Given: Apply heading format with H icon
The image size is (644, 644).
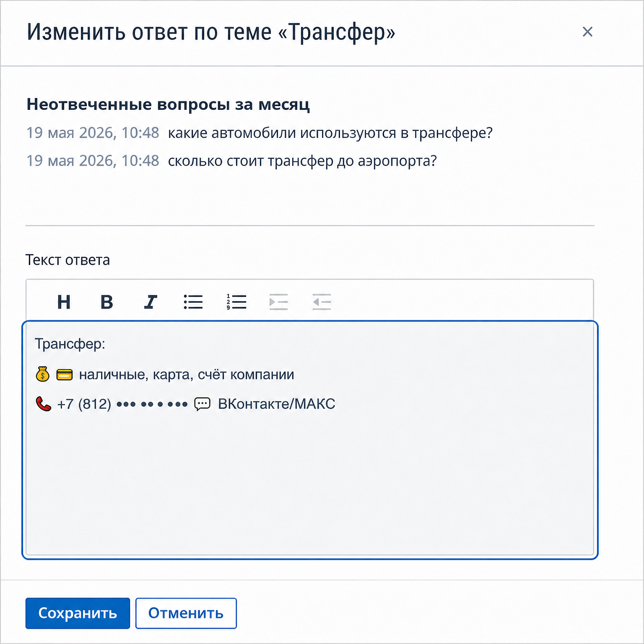Looking at the screenshot, I should [64, 302].
